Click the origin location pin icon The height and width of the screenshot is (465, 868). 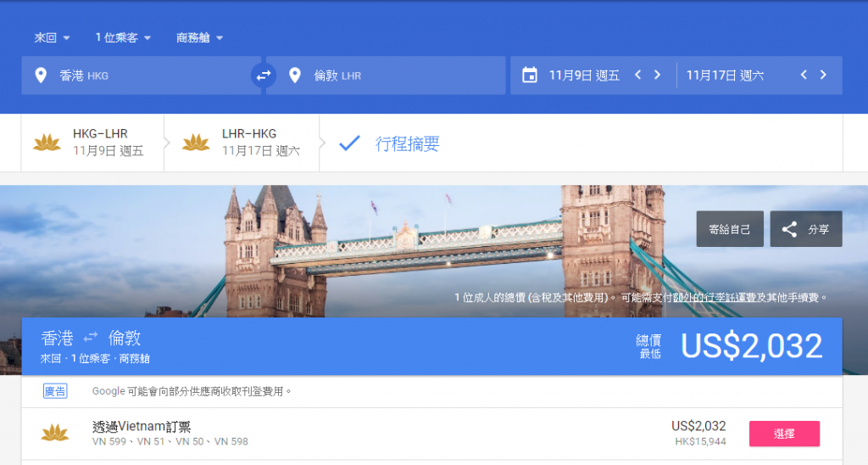click(41, 76)
